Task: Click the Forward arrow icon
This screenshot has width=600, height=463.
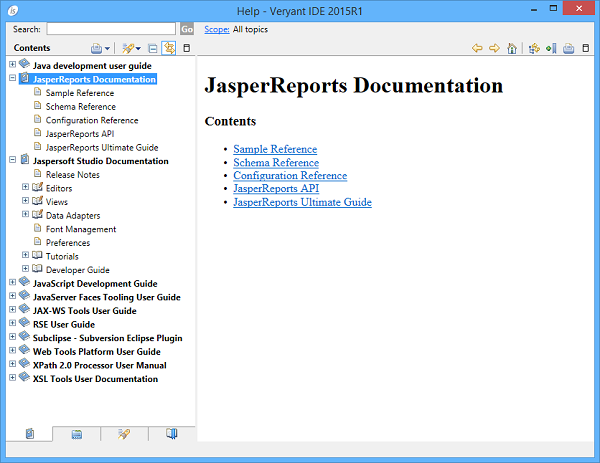Action: [x=494, y=47]
